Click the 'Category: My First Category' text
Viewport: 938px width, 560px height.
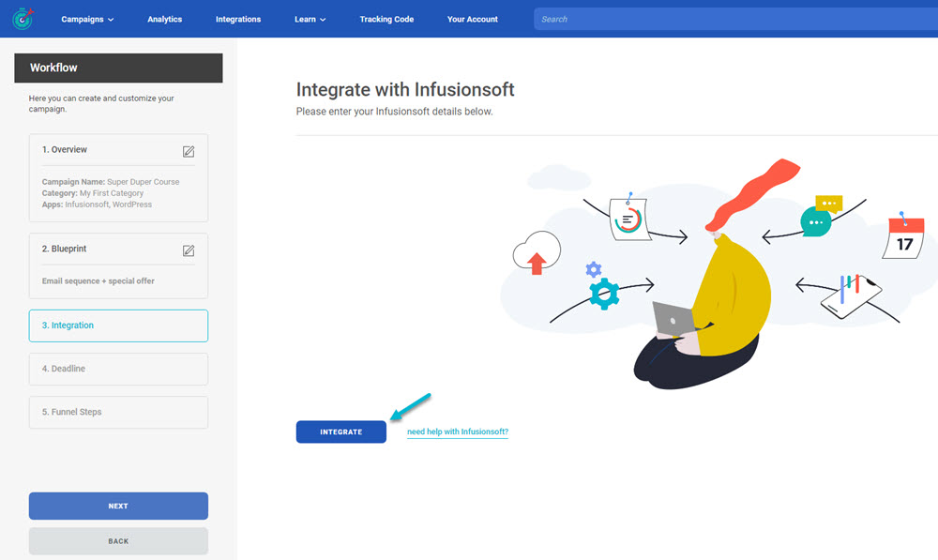pos(93,193)
